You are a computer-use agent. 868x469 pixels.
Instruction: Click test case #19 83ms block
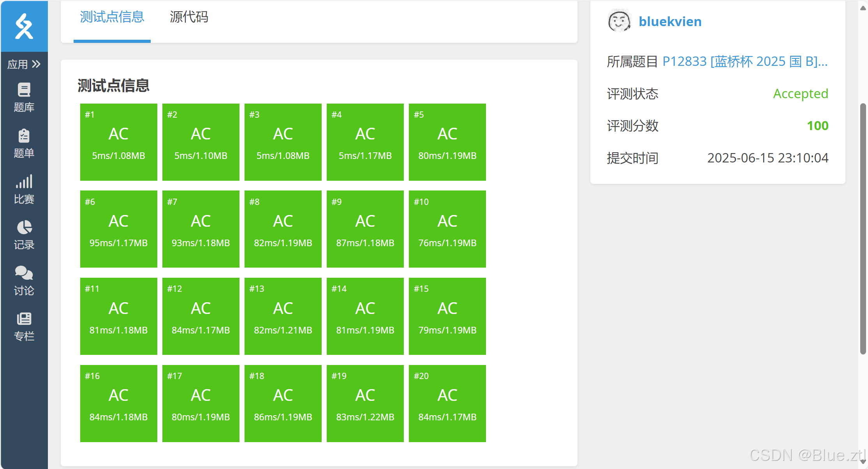[365, 403]
